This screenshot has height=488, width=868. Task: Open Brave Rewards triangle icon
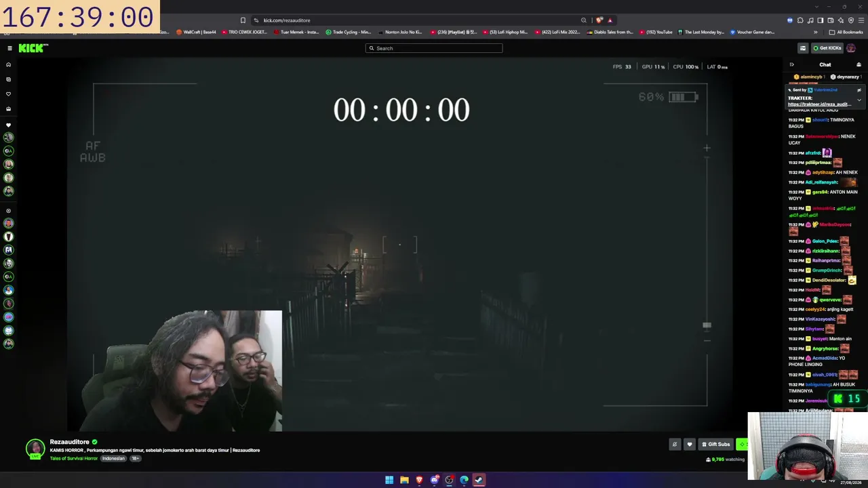tap(610, 20)
